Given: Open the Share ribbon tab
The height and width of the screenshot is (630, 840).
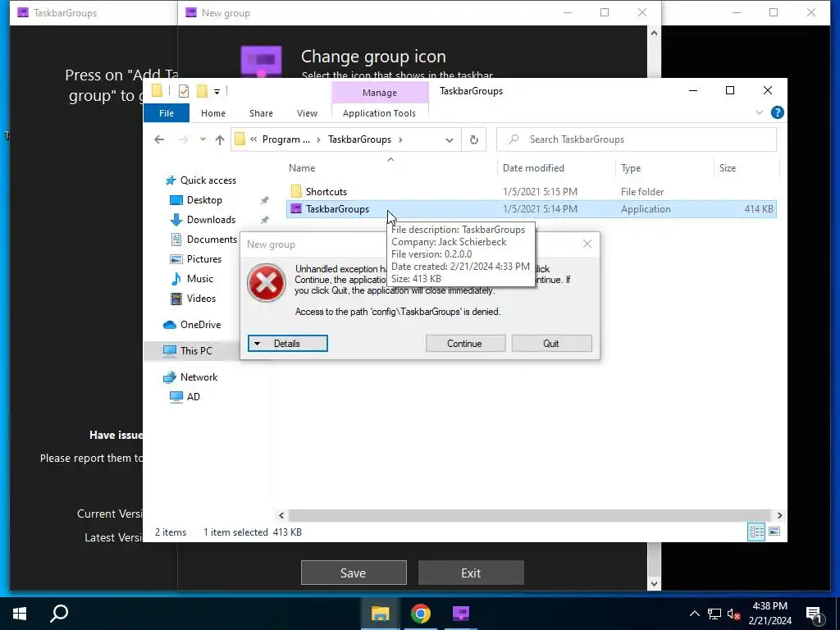Looking at the screenshot, I should (261, 113).
